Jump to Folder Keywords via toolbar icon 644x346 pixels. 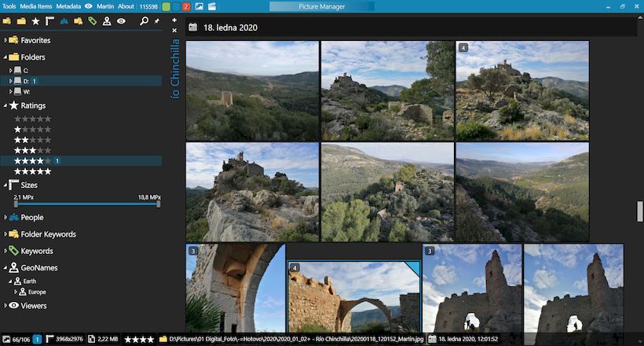coord(78,21)
